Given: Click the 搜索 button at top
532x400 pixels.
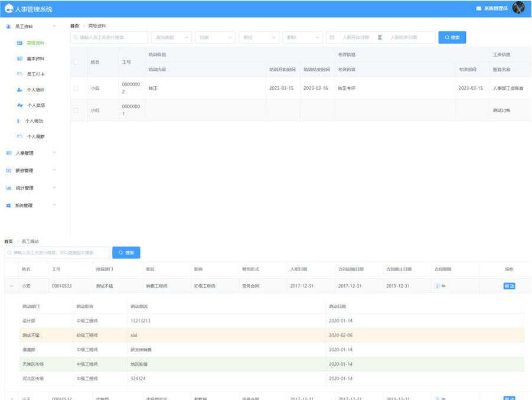Looking at the screenshot, I should (x=452, y=37).
